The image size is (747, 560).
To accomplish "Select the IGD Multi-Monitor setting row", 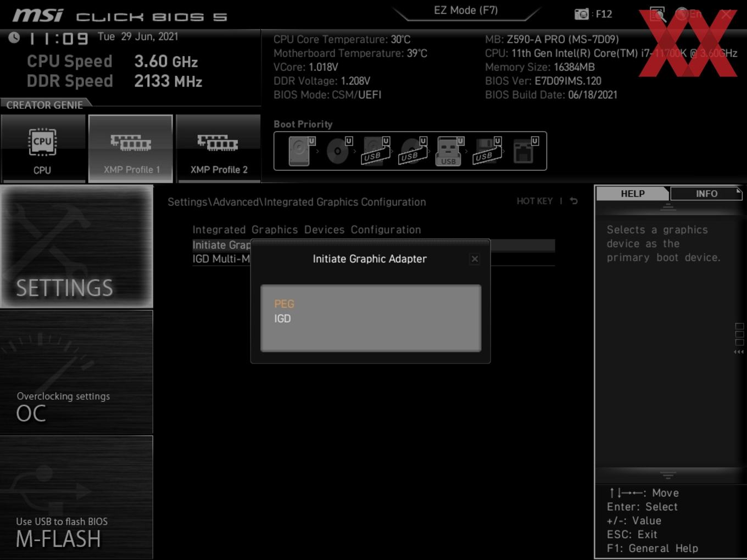I will coord(374,259).
